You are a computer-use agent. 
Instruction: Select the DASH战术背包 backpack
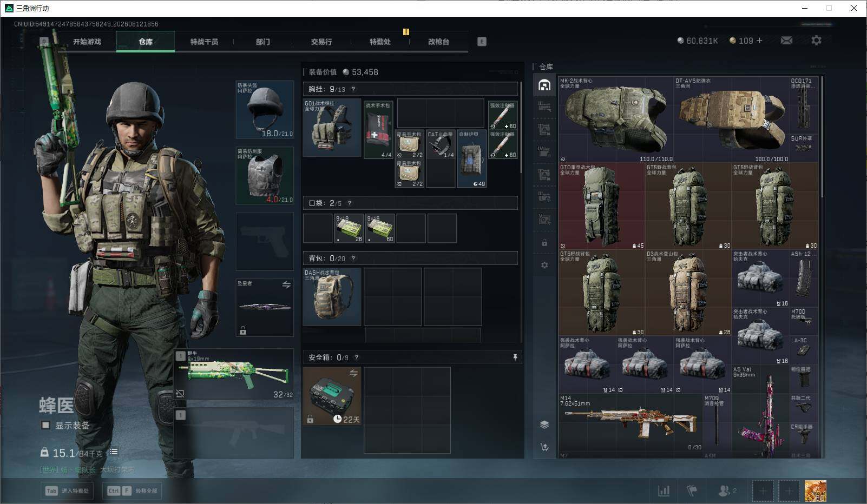[332, 297]
